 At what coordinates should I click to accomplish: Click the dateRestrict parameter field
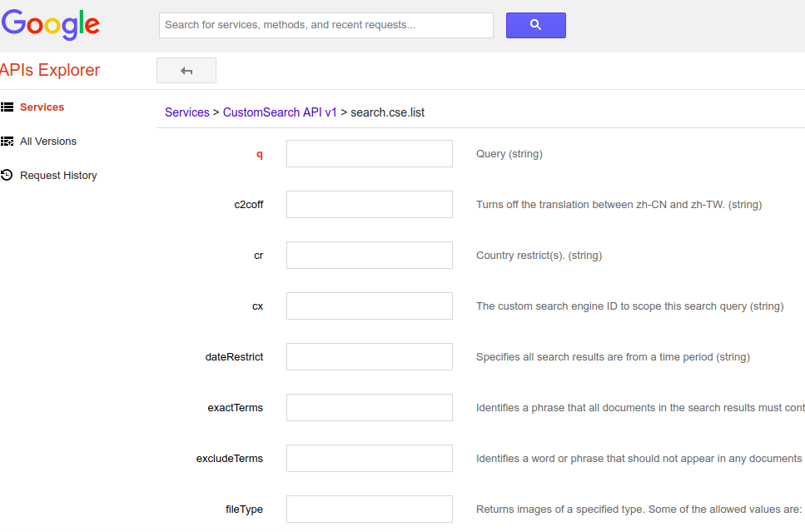[369, 356]
